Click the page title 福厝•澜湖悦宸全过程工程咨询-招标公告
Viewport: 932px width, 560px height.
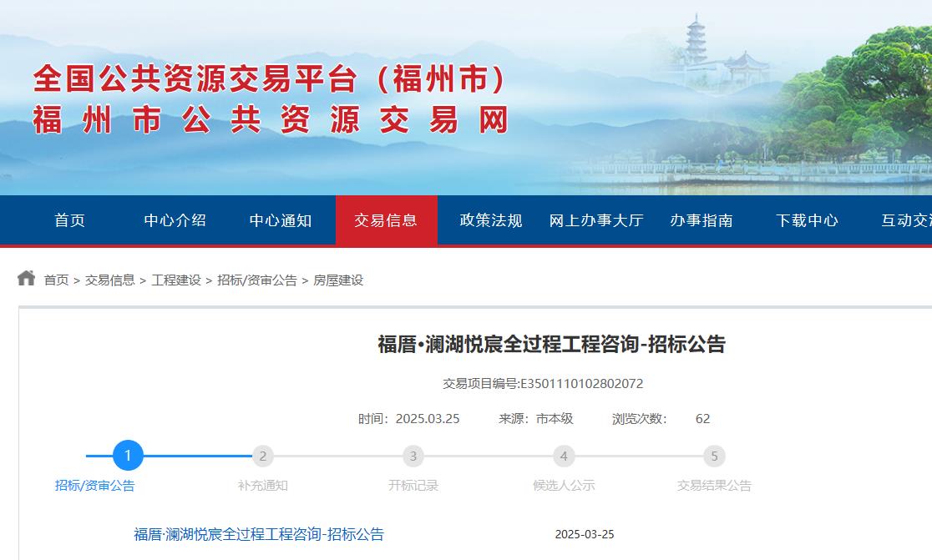[x=551, y=345]
